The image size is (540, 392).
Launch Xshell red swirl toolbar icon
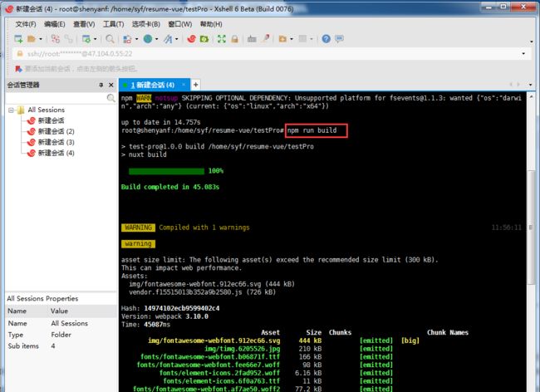191,39
